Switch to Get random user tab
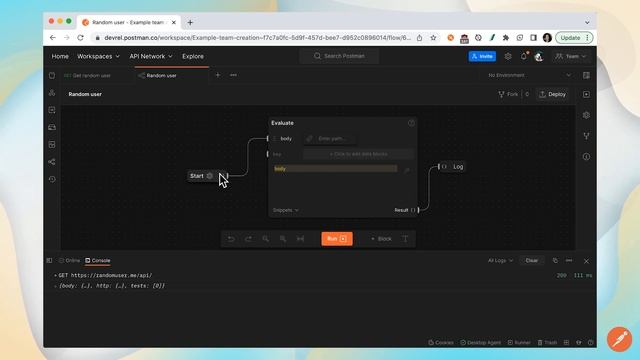This screenshot has height=360, width=640. click(x=88, y=76)
